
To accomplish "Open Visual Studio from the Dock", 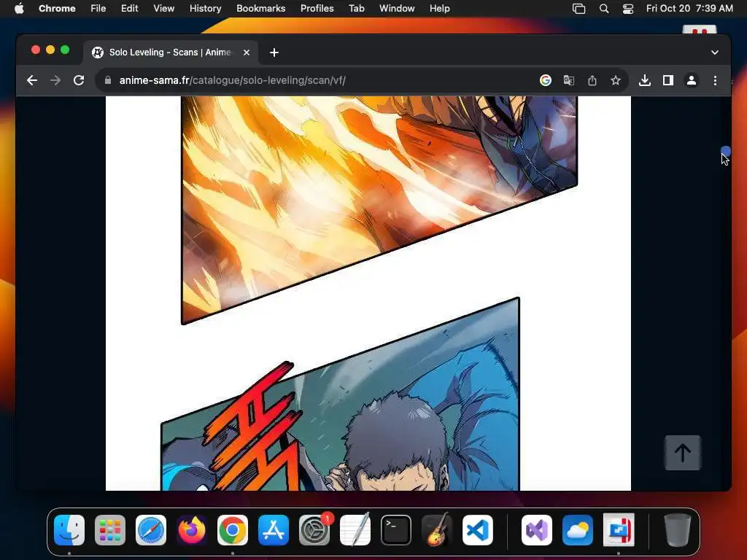I will coord(537,530).
